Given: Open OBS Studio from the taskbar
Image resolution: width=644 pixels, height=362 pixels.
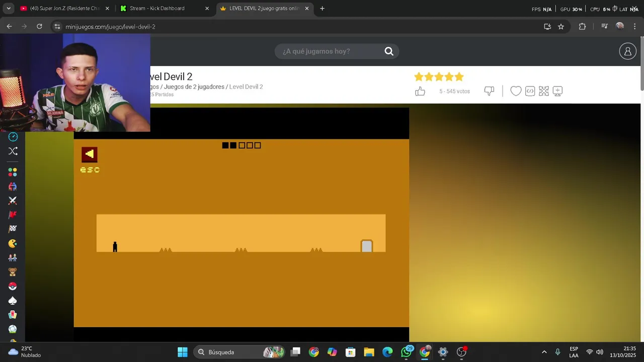Looking at the screenshot, I should tap(461, 352).
